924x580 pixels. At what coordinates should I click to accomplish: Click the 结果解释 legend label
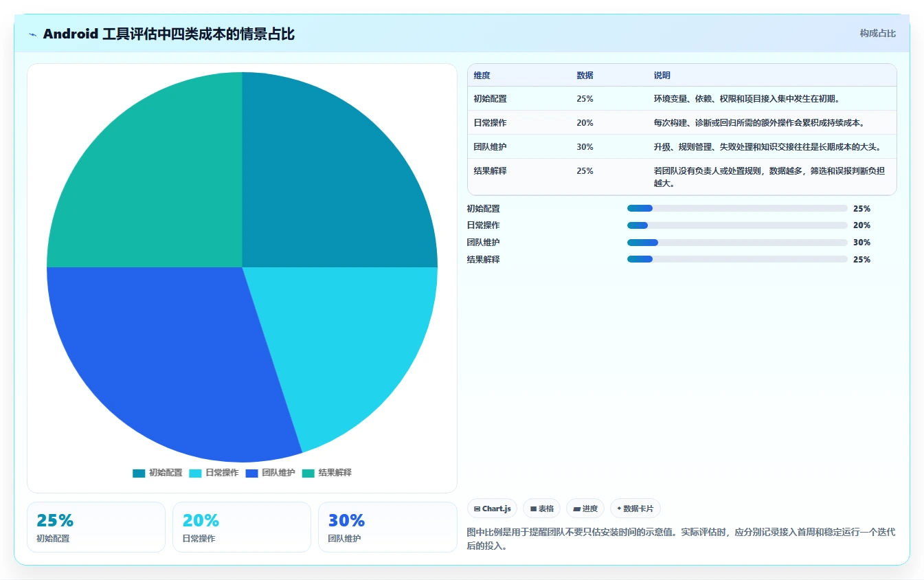coord(335,473)
